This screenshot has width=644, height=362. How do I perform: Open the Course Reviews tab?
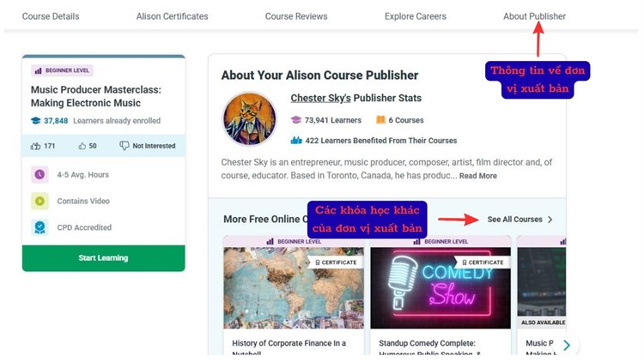point(296,16)
